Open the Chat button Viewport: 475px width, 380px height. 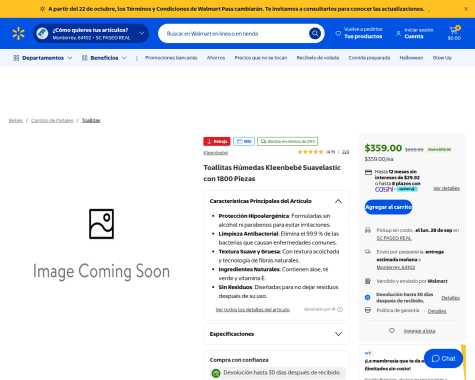click(x=443, y=358)
